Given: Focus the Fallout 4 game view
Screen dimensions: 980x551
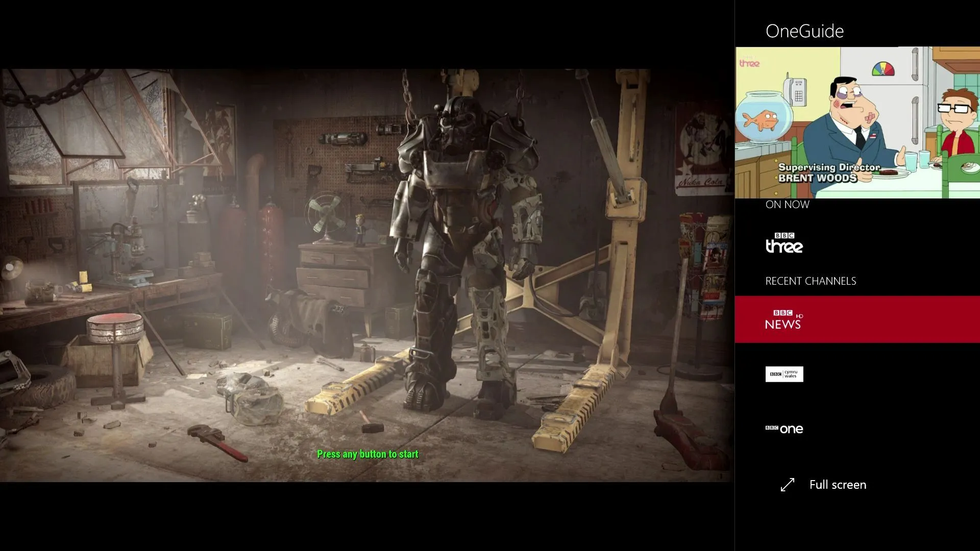Looking at the screenshot, I should coord(367,275).
